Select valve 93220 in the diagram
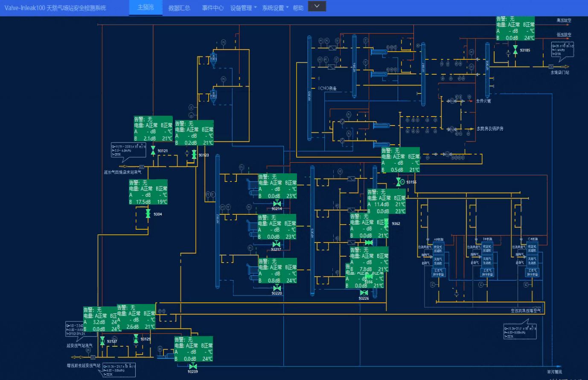Image resolution: width=588 pixels, height=380 pixels. 277,288
